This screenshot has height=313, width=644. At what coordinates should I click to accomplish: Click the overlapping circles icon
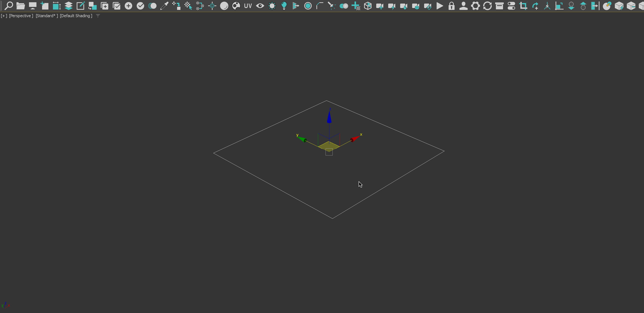pos(152,5)
